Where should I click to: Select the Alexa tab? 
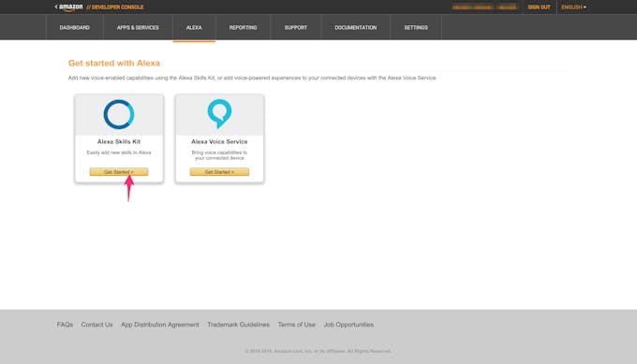[194, 27]
